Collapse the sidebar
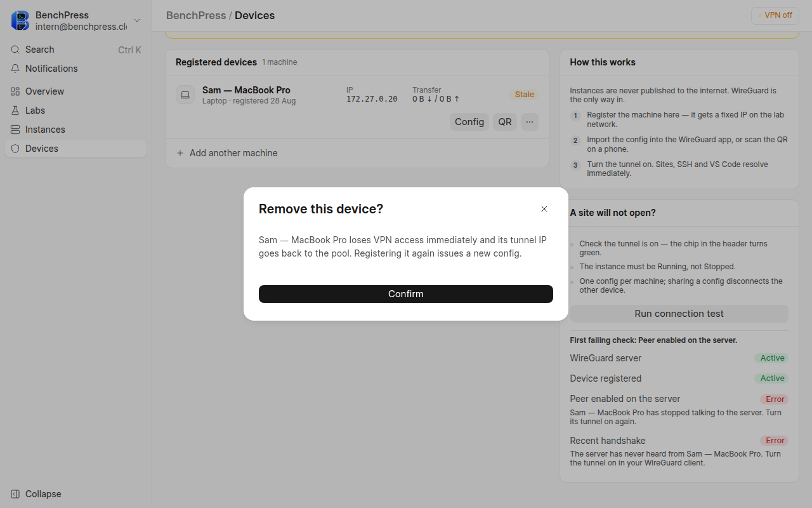The height and width of the screenshot is (508, 812). point(76,494)
